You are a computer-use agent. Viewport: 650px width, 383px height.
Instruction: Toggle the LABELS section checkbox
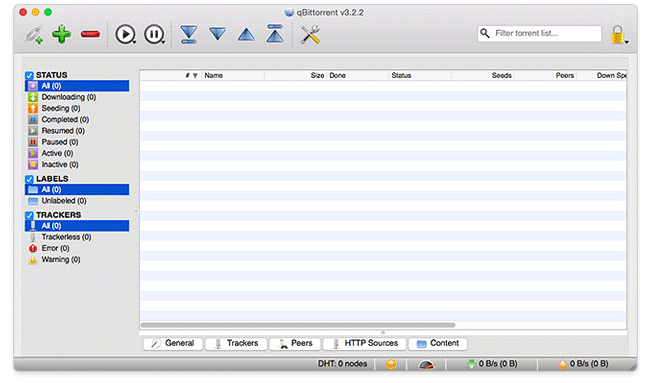click(29, 179)
